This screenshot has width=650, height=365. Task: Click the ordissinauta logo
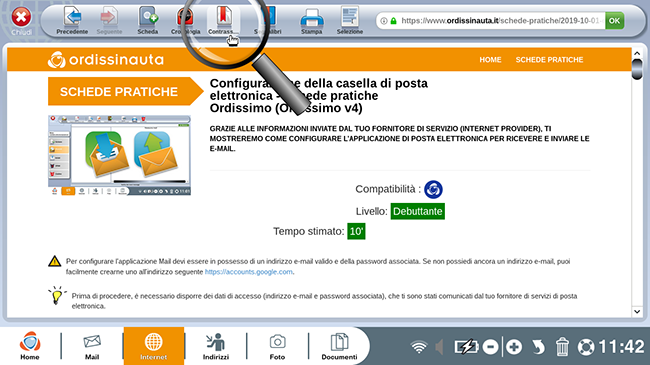(x=106, y=60)
